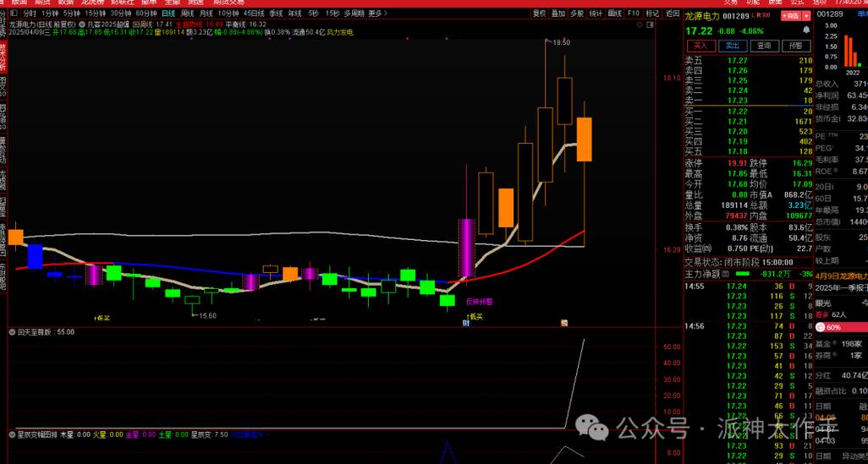868x464 pixels.
Task: Click the 反转预警 signal label on chart
Action: coord(479,302)
